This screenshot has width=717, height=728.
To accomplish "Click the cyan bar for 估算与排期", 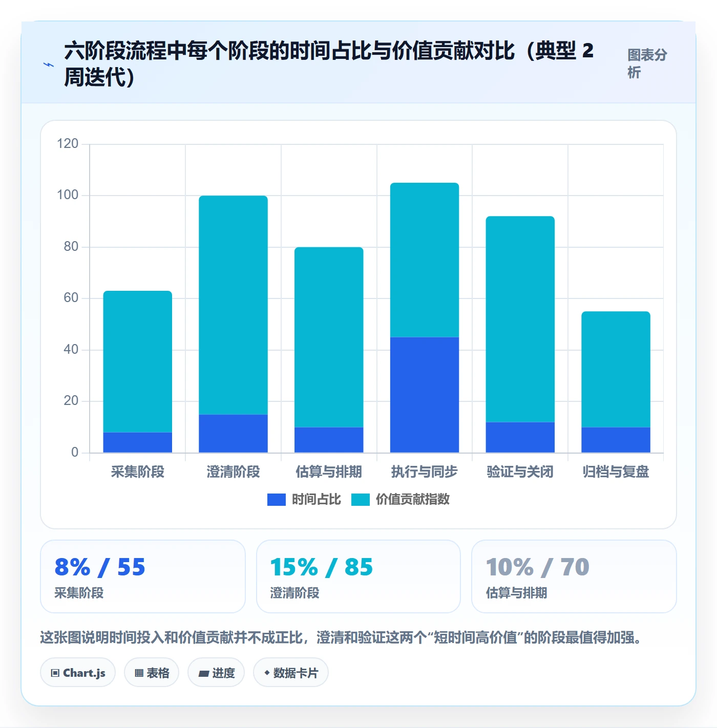I will (329, 337).
